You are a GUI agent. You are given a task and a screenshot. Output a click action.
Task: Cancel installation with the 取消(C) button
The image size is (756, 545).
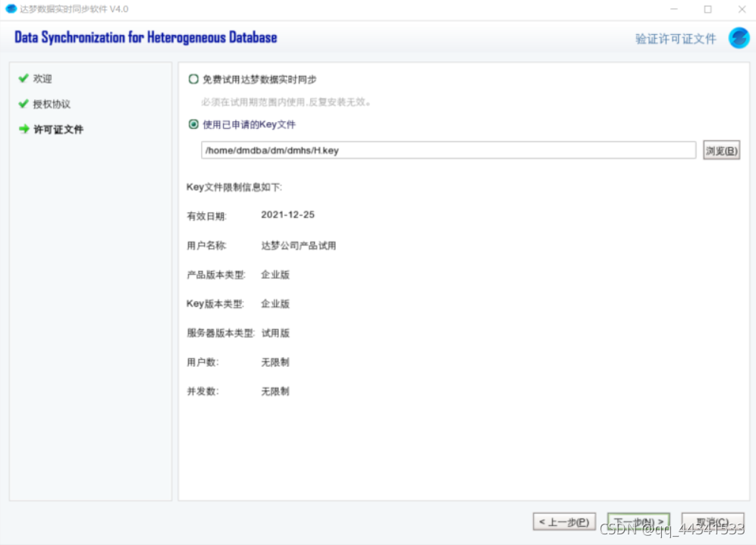(x=713, y=522)
